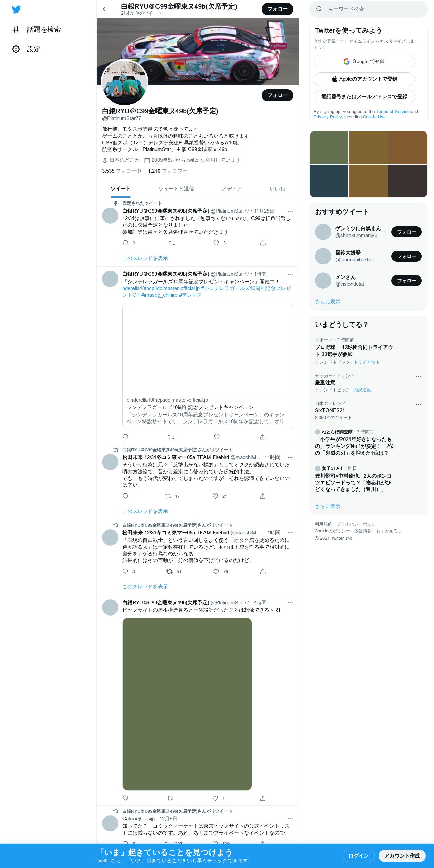Select the ツイート tab

coord(120,189)
